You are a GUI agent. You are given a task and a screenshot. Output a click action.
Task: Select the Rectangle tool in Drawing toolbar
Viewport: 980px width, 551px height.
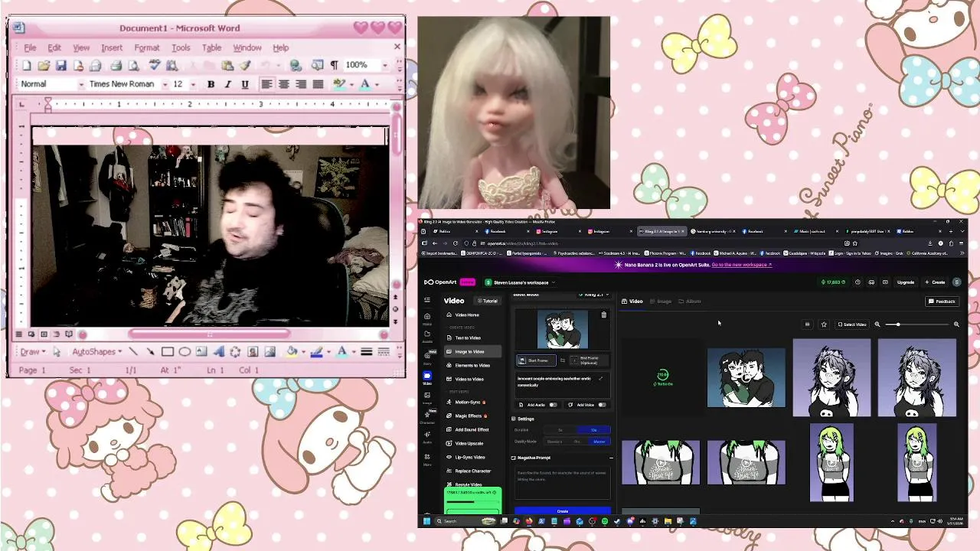[167, 352]
